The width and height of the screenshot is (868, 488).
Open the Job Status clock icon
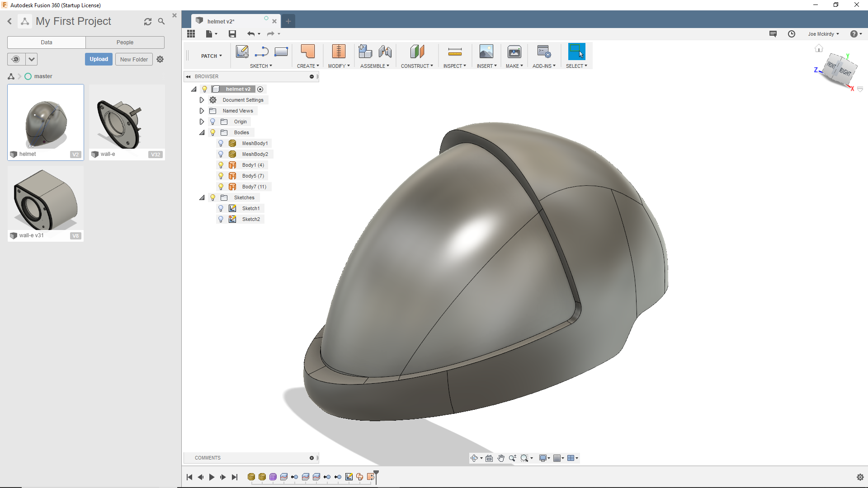click(x=791, y=34)
